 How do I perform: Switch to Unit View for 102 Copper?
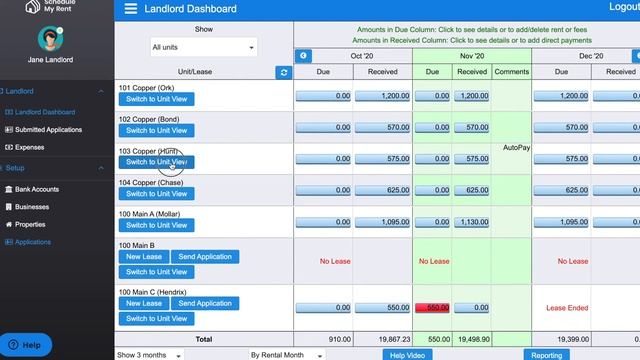[156, 130]
